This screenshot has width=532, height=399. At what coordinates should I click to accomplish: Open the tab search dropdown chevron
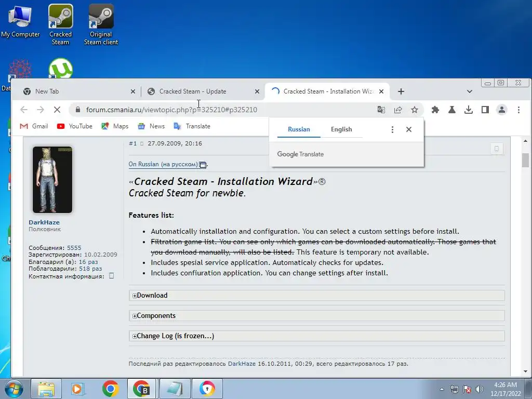[x=470, y=91]
